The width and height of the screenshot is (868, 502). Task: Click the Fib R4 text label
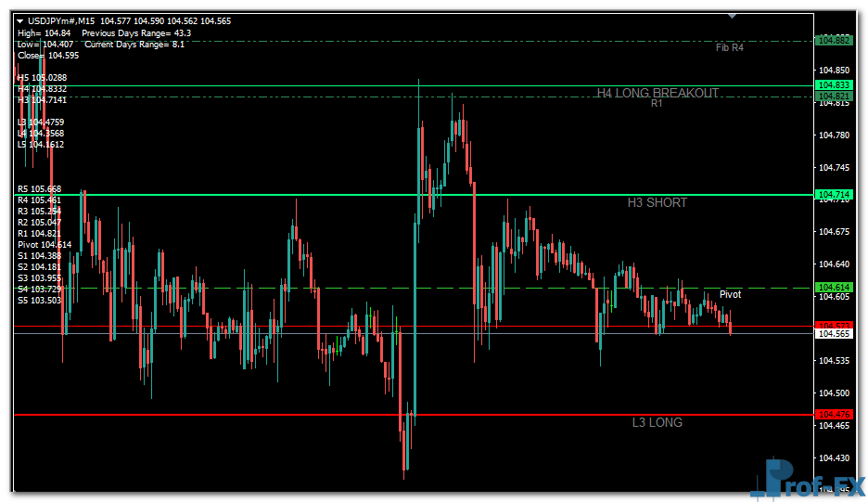(730, 47)
